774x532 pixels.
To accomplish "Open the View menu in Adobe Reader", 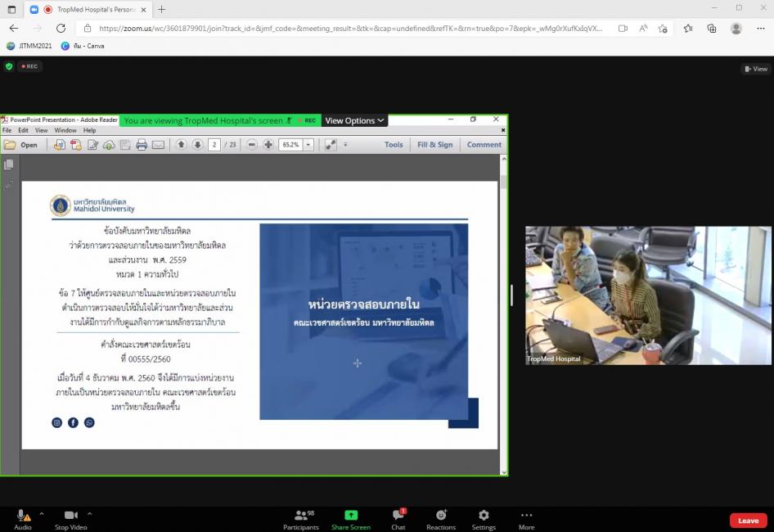I will [42, 130].
